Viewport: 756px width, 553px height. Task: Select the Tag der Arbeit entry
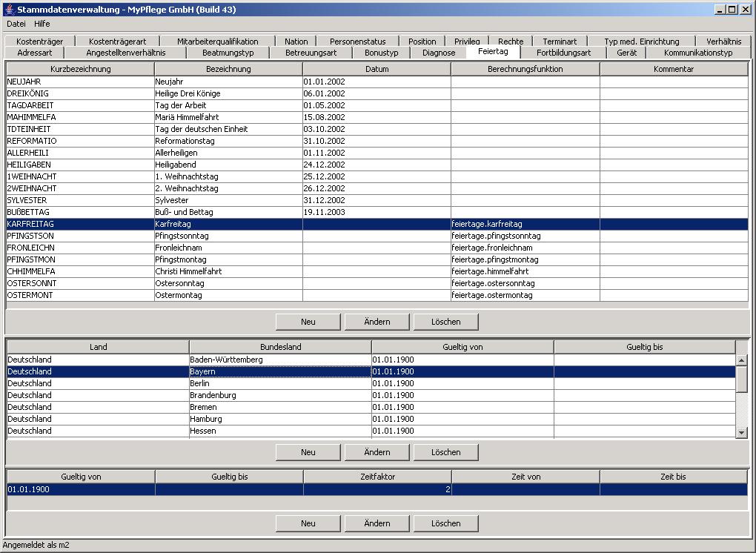point(377,105)
